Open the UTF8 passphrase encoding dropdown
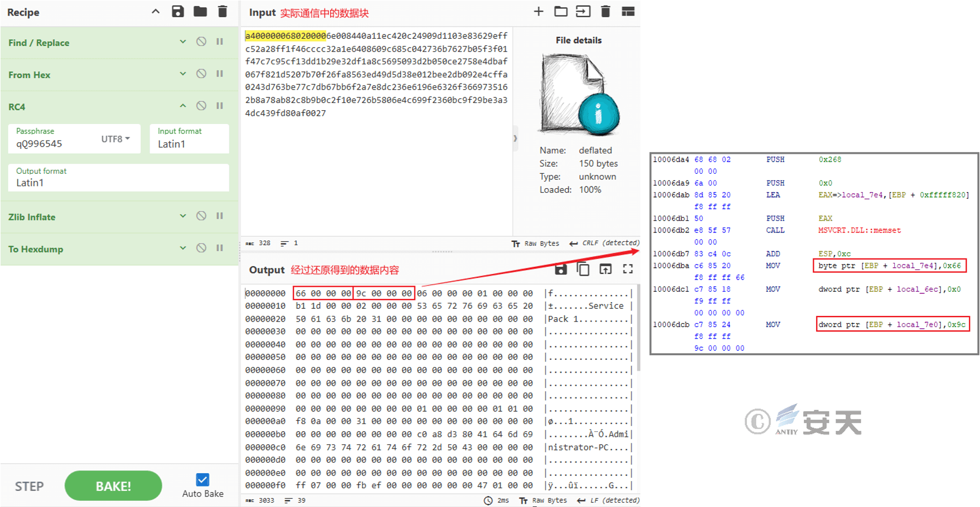The width and height of the screenshot is (980, 507). click(x=115, y=139)
